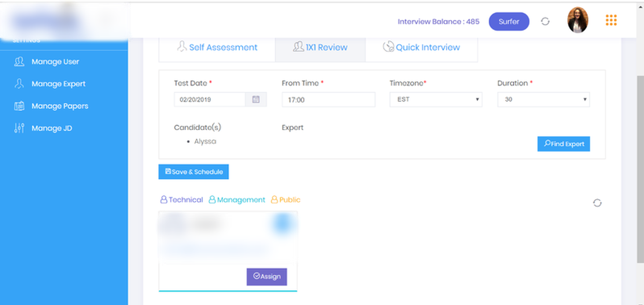Click the page vertical scrollbar
Viewport: 644px width, 305px height.
[x=640, y=169]
